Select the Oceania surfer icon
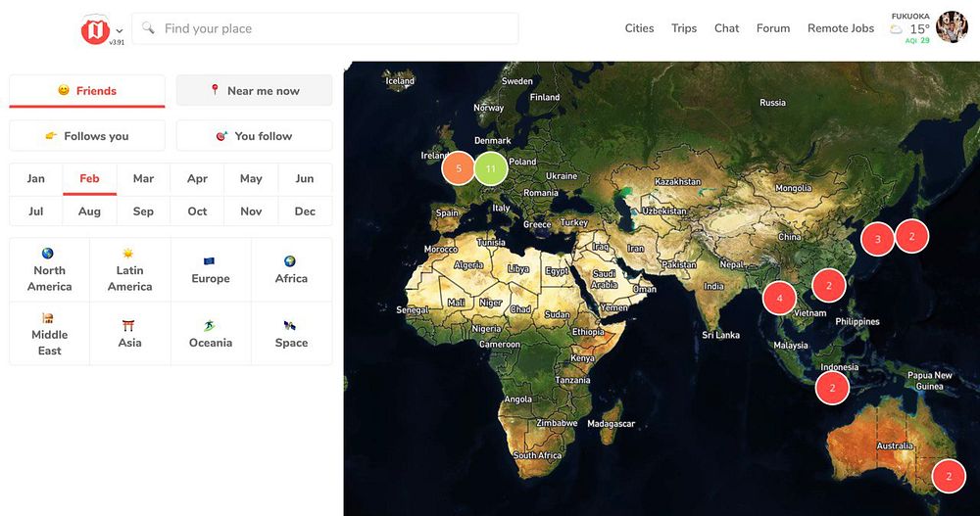This screenshot has width=980, height=516. (x=210, y=325)
